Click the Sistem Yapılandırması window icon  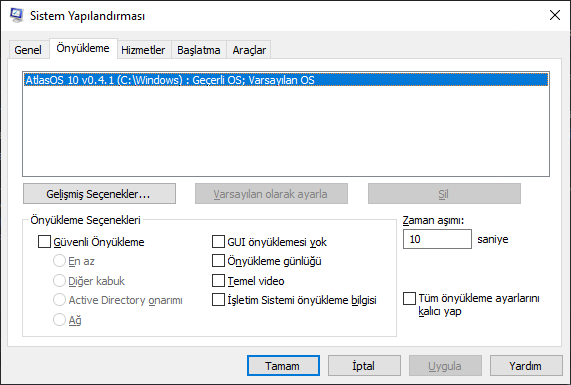(x=16, y=15)
